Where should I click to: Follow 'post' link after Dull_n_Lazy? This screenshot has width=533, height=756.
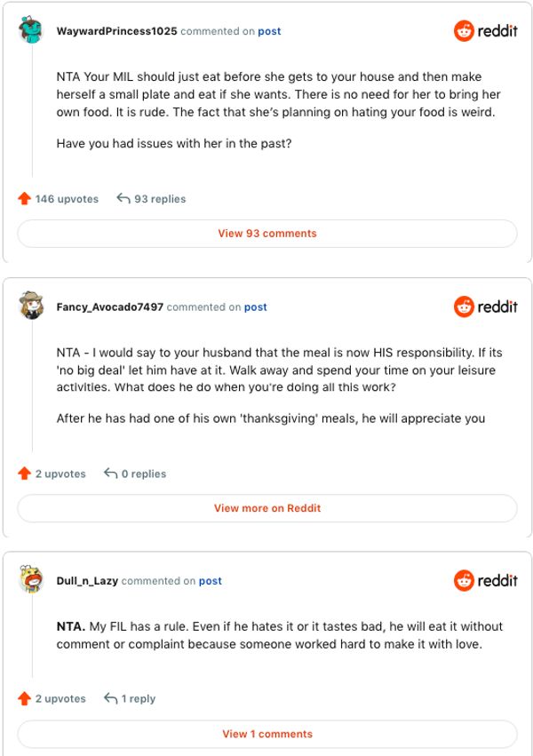click(211, 581)
